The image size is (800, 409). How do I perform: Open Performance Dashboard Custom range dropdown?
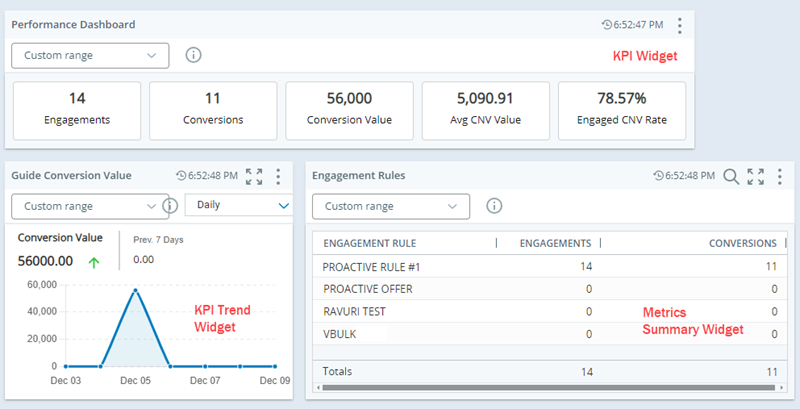click(x=90, y=55)
